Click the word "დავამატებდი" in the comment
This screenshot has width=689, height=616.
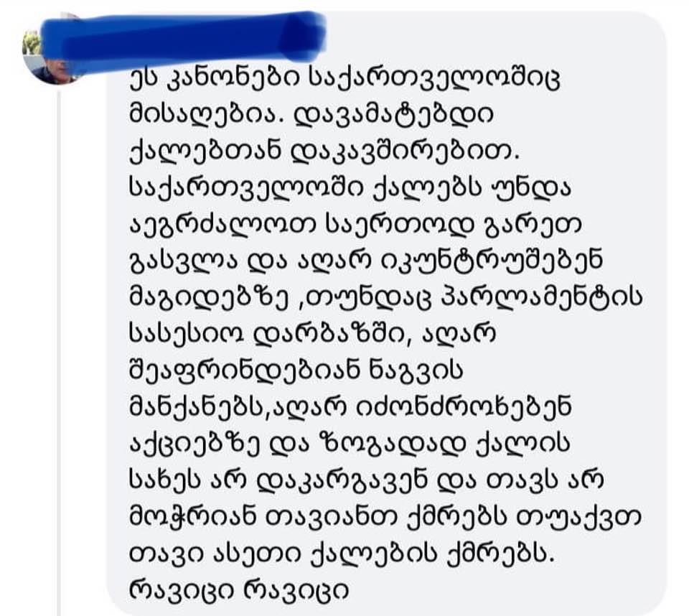(393, 116)
